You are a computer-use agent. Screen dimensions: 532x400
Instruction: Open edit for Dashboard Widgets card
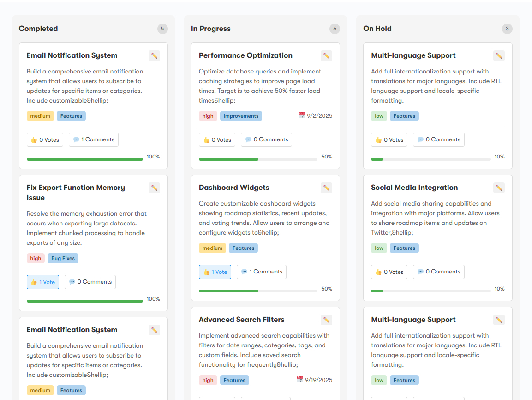326,188
